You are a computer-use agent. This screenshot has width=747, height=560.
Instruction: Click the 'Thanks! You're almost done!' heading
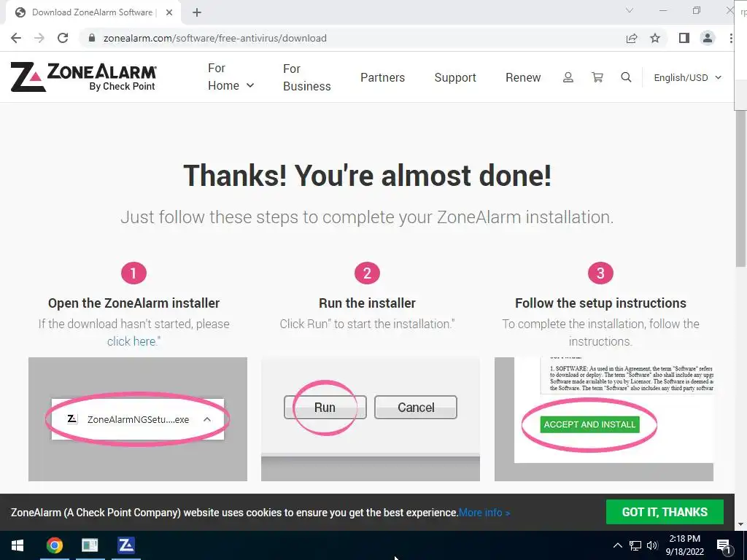click(368, 176)
